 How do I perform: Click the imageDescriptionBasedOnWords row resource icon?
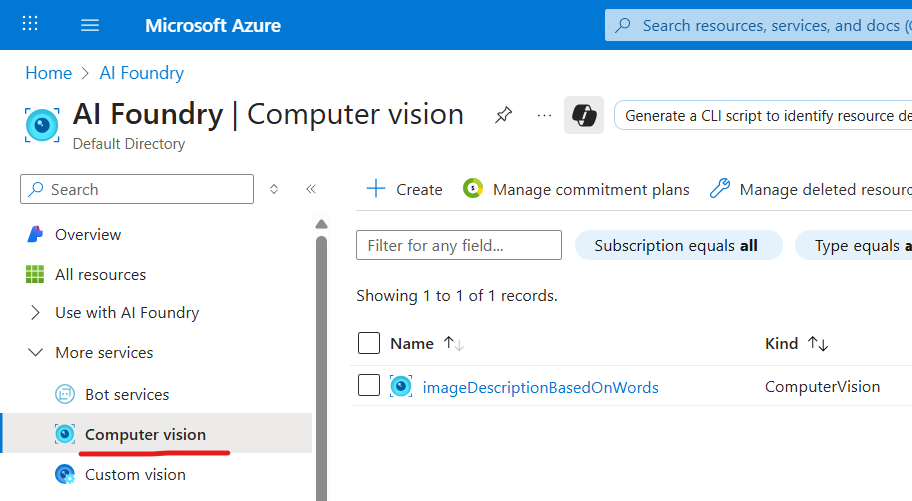[401, 386]
